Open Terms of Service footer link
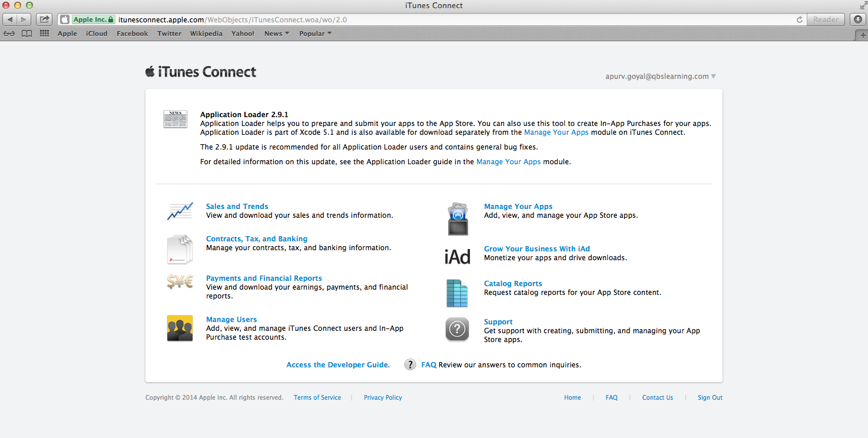The width and height of the screenshot is (868, 438). click(x=317, y=398)
